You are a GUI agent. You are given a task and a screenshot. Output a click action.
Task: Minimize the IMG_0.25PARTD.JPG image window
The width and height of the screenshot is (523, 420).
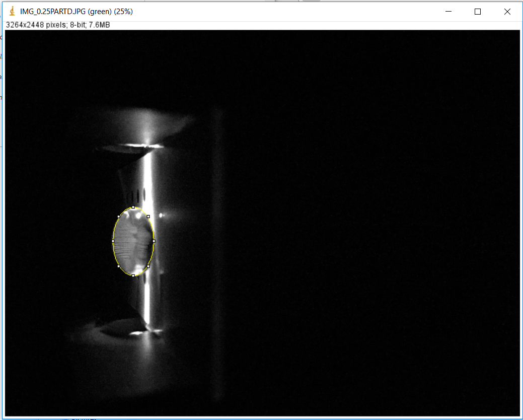click(x=448, y=12)
